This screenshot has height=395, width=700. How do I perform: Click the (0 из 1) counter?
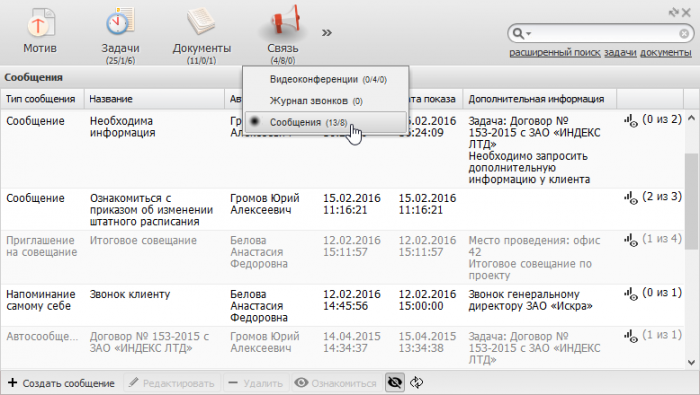[662, 292]
